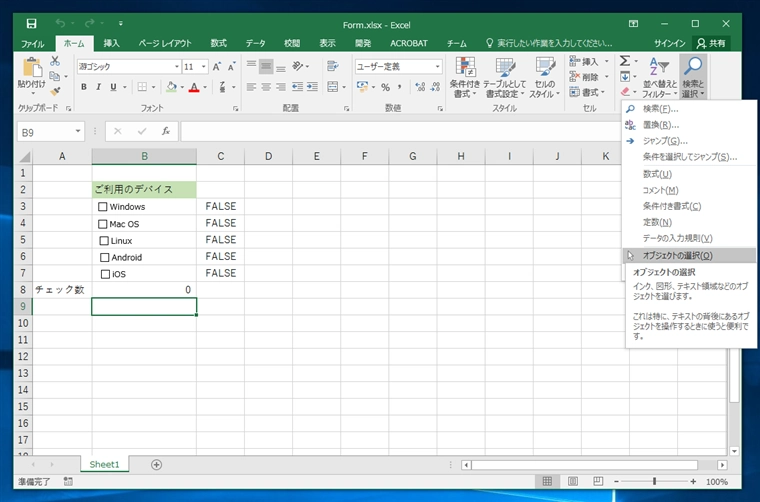The width and height of the screenshot is (760, 502).
Task: Open Sort & Filter (並べ替えとフィルター)
Action: 659,77
